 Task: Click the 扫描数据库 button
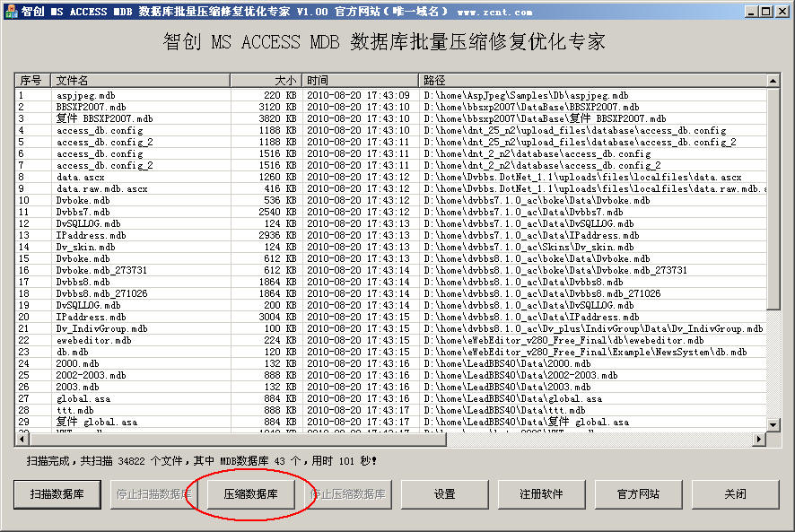(x=57, y=494)
